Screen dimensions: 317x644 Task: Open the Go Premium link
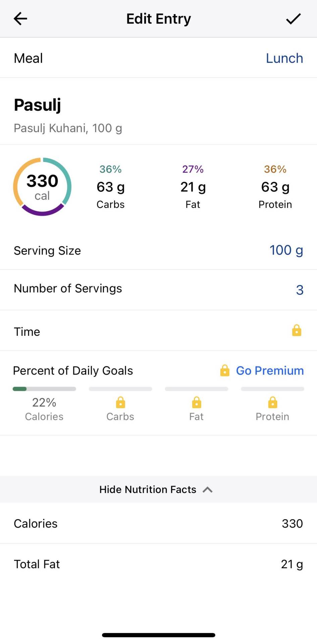tap(270, 371)
